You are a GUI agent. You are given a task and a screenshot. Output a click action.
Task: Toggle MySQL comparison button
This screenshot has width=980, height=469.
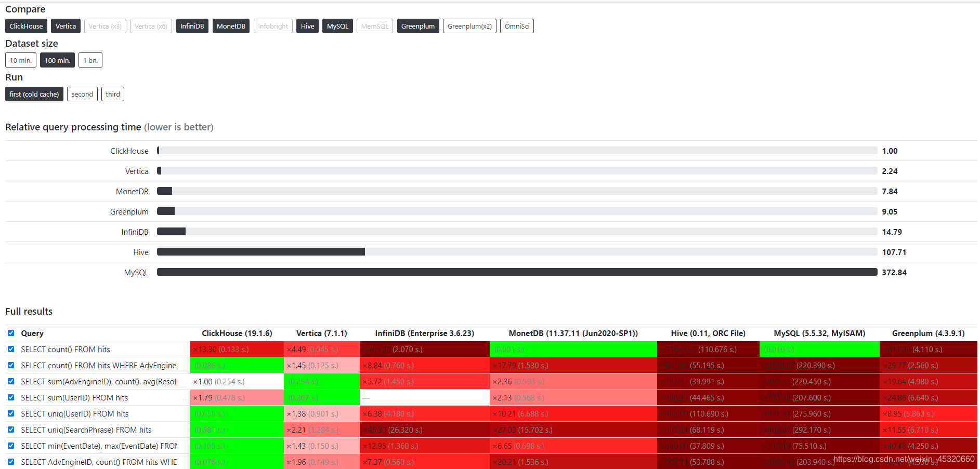point(337,26)
